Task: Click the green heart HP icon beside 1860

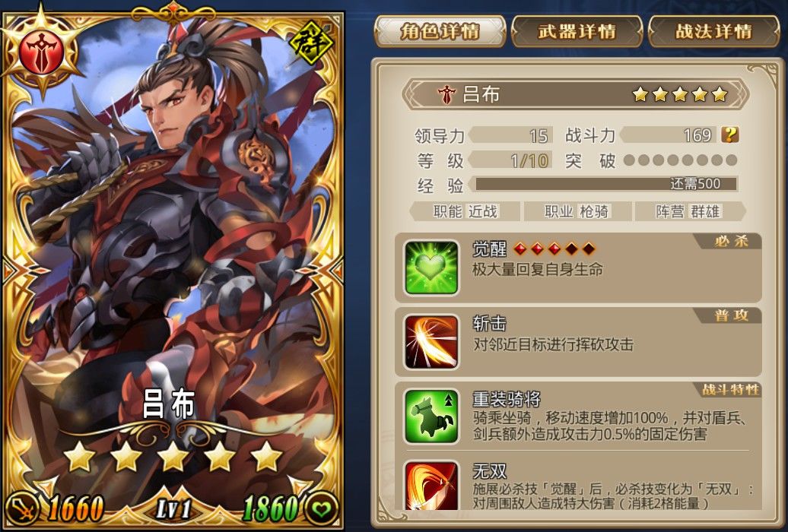Action: pyautogui.click(x=322, y=509)
